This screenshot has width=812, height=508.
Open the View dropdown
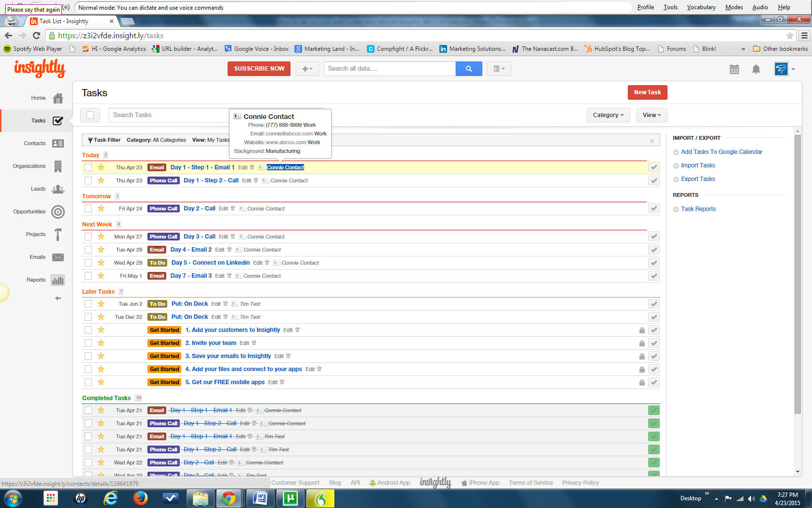pos(651,115)
